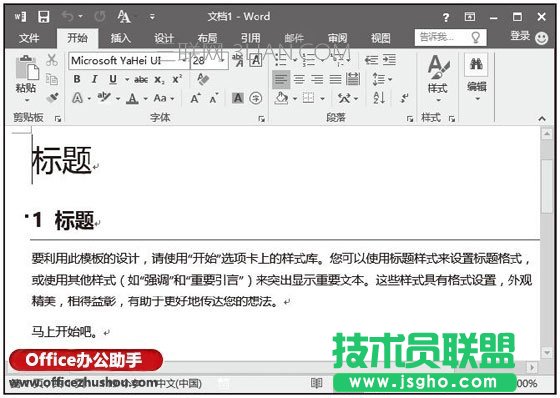
Task: Decrease font size with A-down icon
Action: (214, 98)
